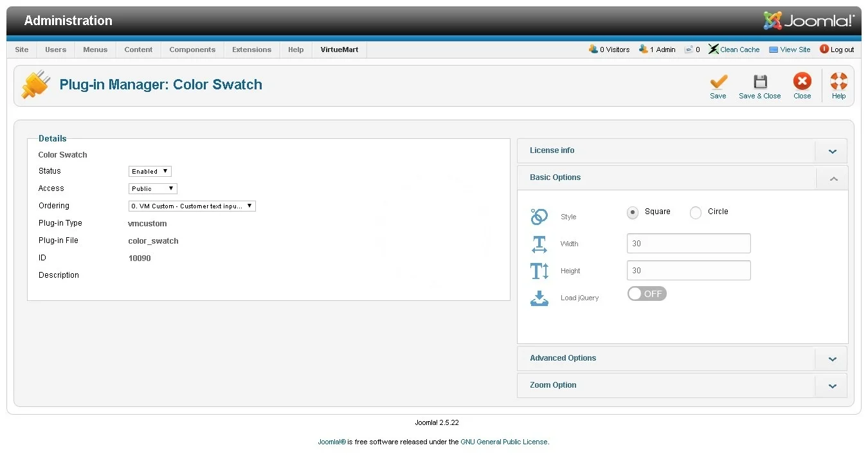Click the View Site monitor icon

pos(773,50)
